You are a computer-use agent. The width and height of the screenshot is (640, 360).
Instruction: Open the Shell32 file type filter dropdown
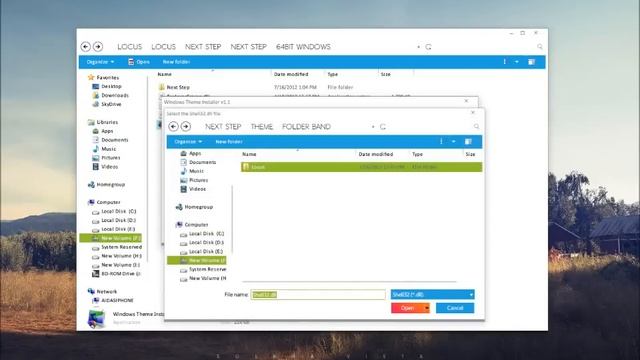click(x=432, y=294)
